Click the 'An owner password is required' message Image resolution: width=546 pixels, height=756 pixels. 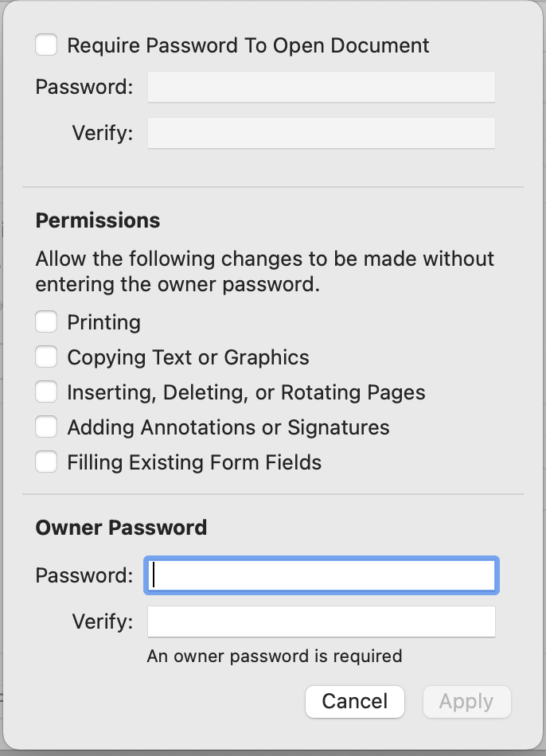pos(275,657)
